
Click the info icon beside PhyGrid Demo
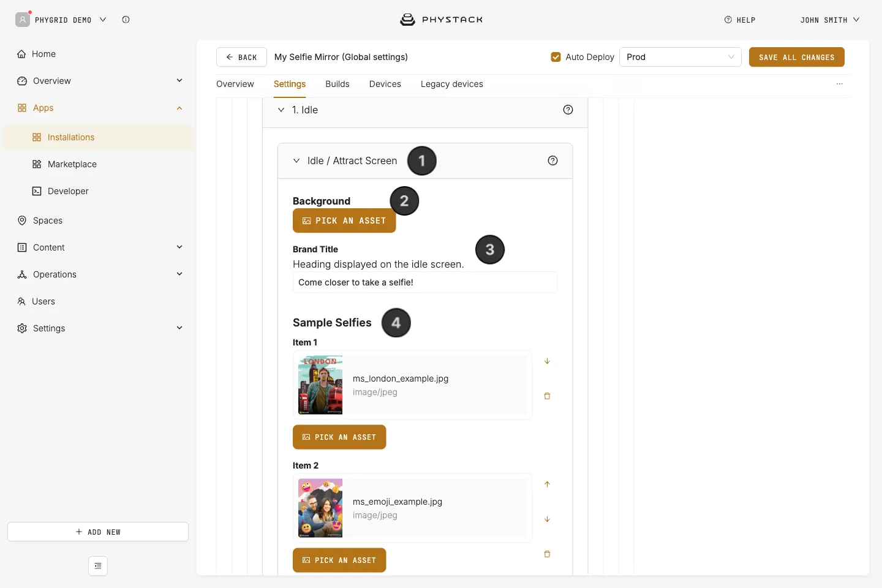click(x=126, y=20)
